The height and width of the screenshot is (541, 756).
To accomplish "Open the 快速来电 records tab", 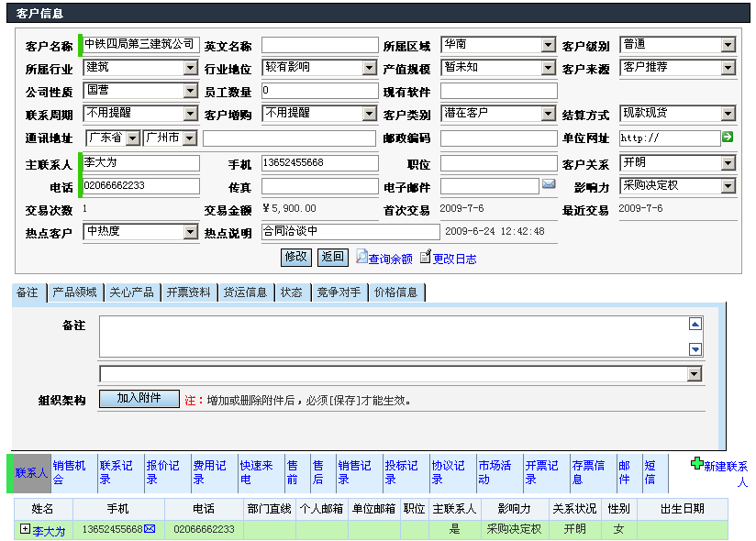I will [x=261, y=472].
